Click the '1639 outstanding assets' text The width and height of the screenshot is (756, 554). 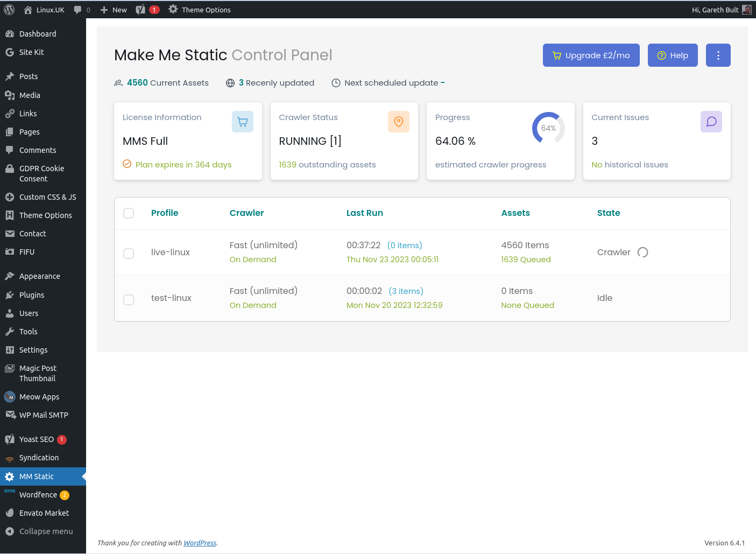327,165
